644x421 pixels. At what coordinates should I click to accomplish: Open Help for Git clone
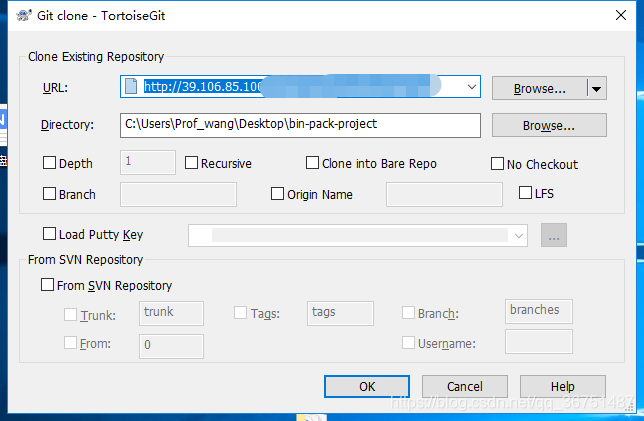pos(563,386)
